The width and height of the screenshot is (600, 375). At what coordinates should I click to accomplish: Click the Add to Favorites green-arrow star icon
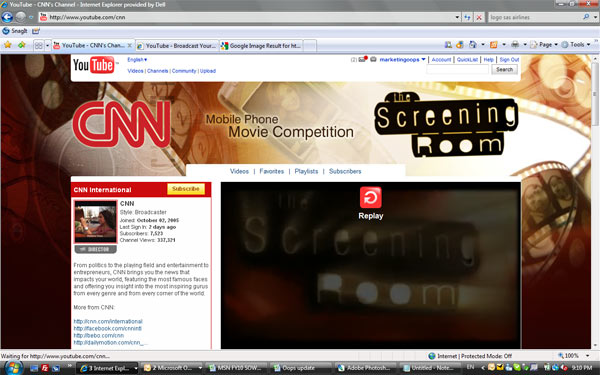click(21, 45)
